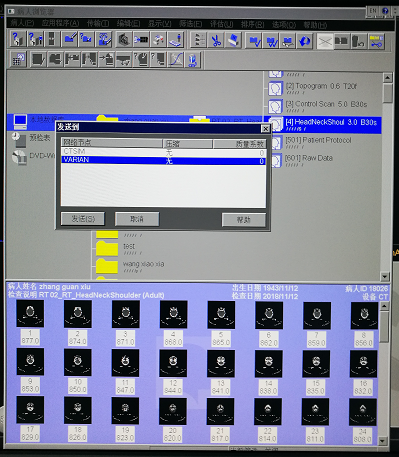Click the grid table icon starting second toolbar row
Screen dimensions: 399x457
pos(18,59)
